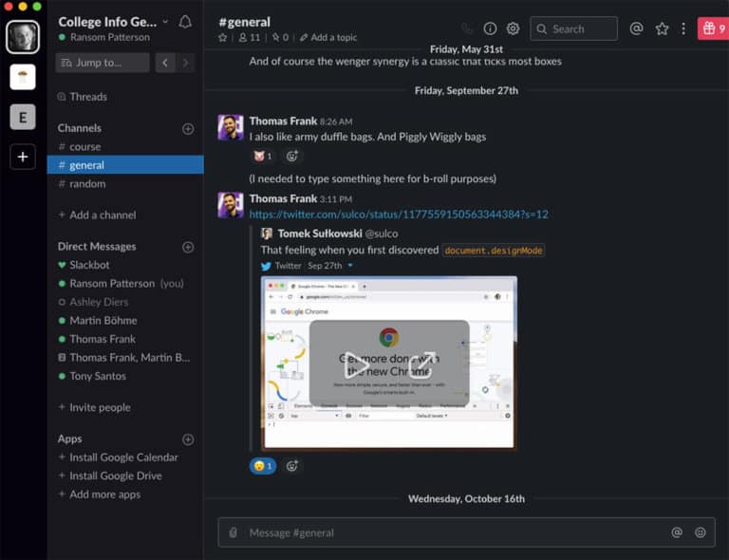Toggle the pig reaction on Thomas's message
The height and width of the screenshot is (560, 729).
(262, 156)
